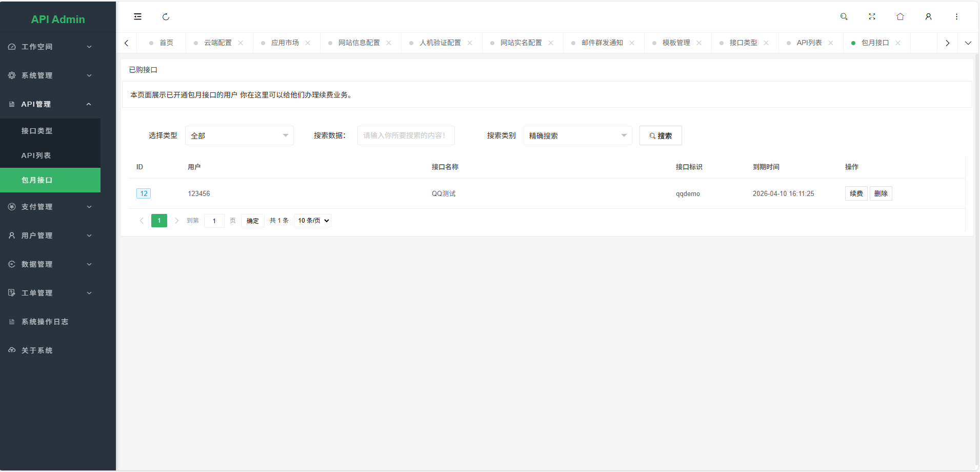The image size is (980, 472).
Task: Open 系统操作日志 in the sidebar
Action: tap(44, 322)
